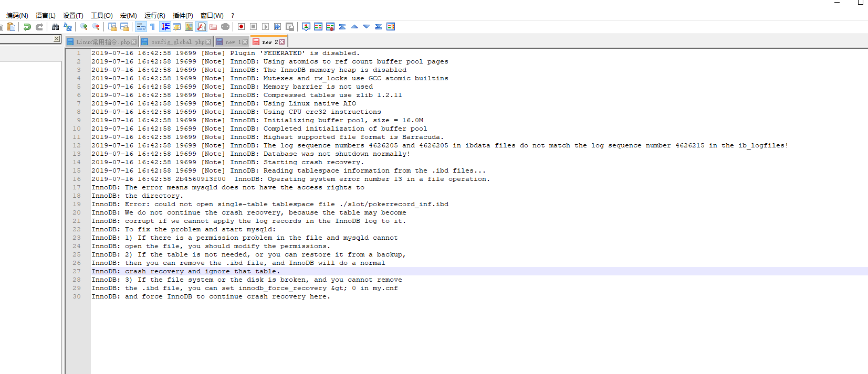
Task: Jump to last difference icon
Action: (x=379, y=27)
